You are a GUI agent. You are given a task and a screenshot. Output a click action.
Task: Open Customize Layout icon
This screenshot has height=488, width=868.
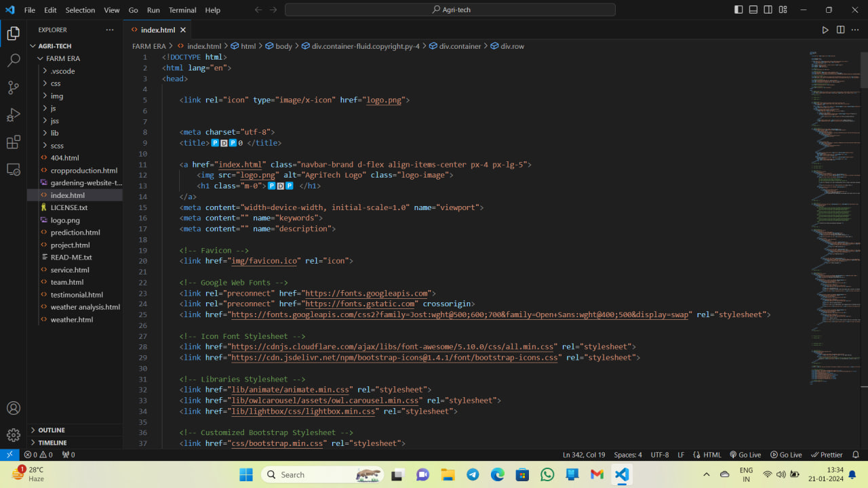783,10
